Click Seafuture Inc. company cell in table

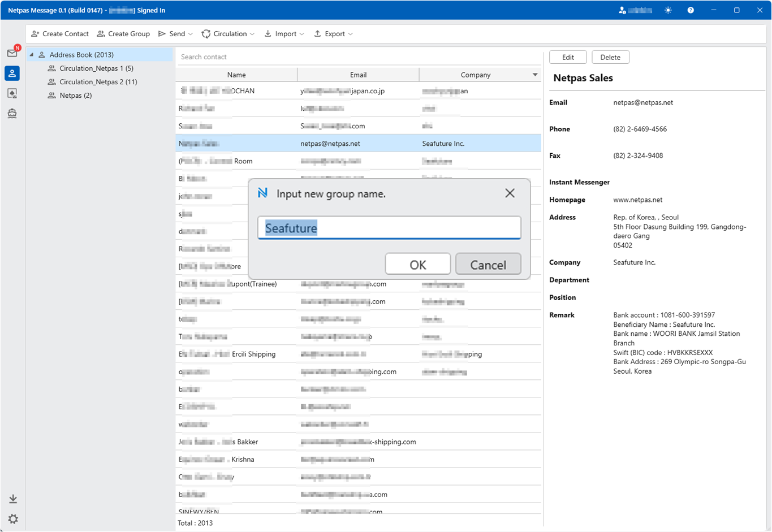443,144
